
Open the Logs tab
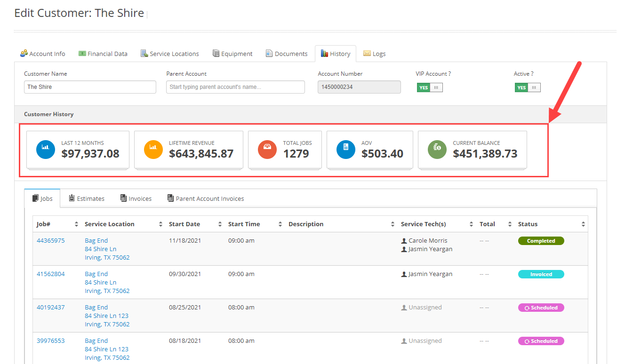(375, 54)
